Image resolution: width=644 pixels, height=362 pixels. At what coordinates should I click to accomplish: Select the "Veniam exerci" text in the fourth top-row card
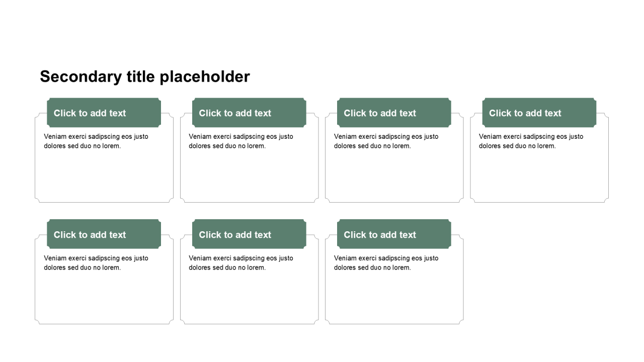click(531, 141)
